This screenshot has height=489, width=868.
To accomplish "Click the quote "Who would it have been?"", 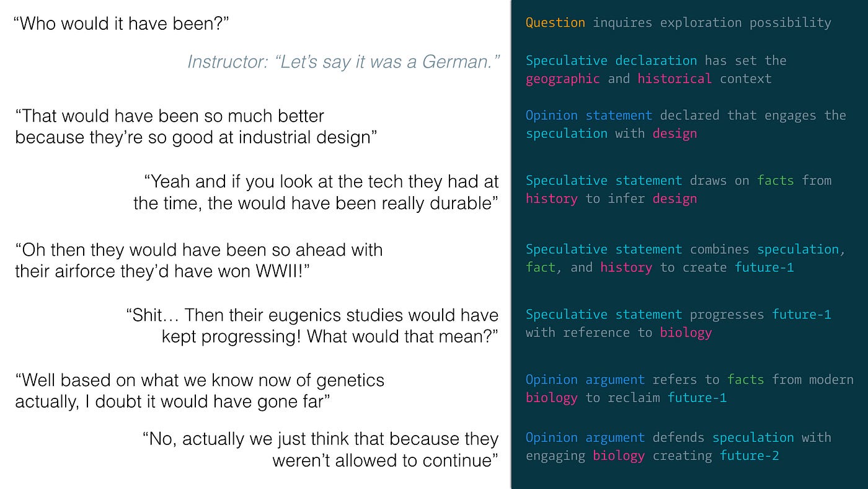I will (x=122, y=25).
